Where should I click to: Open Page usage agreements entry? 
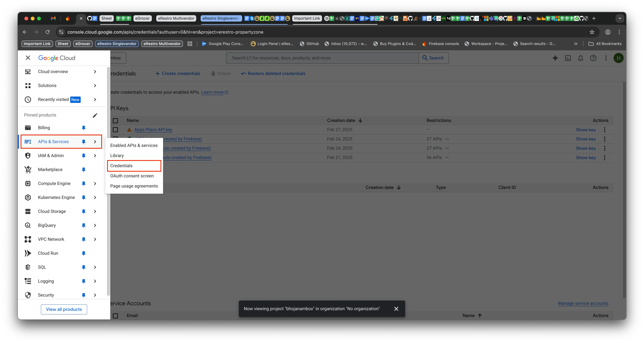134,186
